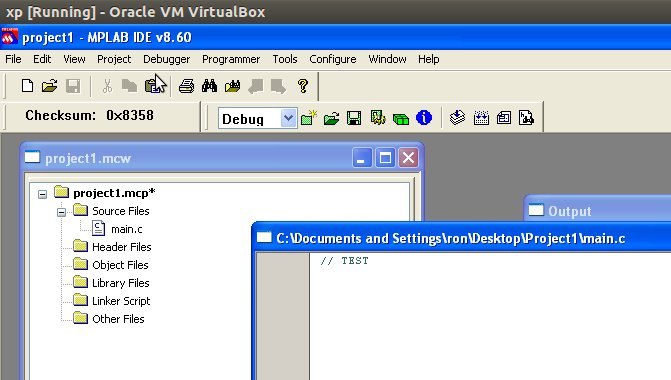The height and width of the screenshot is (380, 671).
Task: Click the Go Backward arrow icon
Action: (255, 86)
